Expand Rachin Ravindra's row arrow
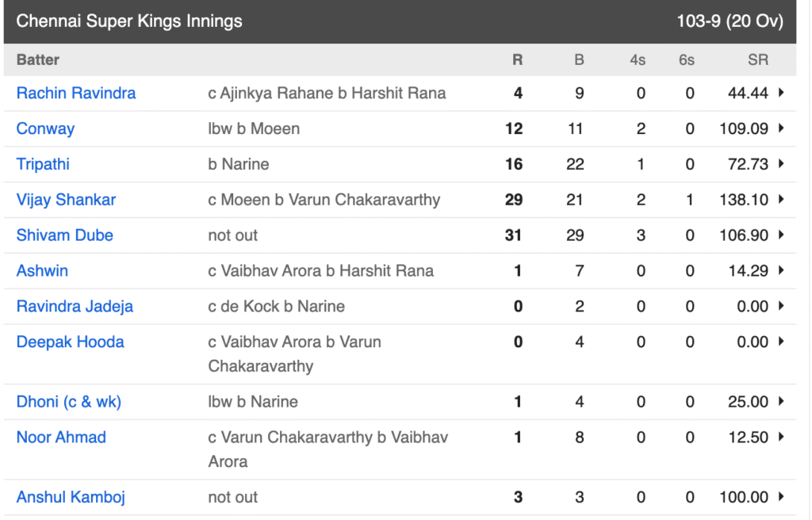Image resolution: width=812 pixels, height=520 pixels. tap(781, 93)
